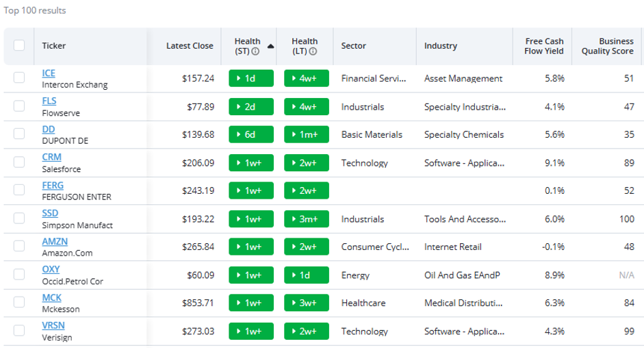Expand FLS short-term health 2d badge
The width and height of the screenshot is (644, 348).
coord(251,107)
